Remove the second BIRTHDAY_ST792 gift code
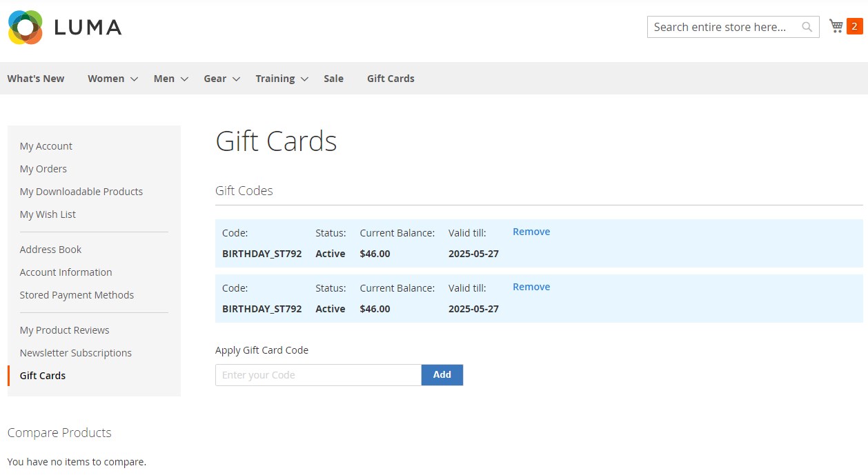868x475 pixels. [x=531, y=287]
